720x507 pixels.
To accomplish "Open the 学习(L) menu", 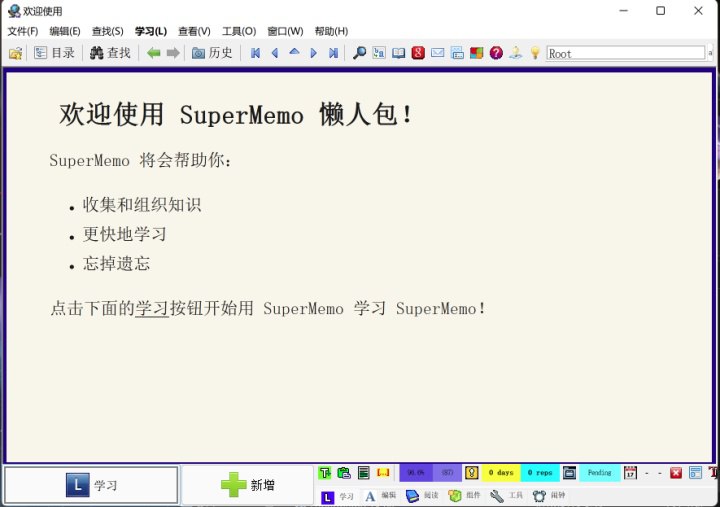I will click(x=151, y=31).
